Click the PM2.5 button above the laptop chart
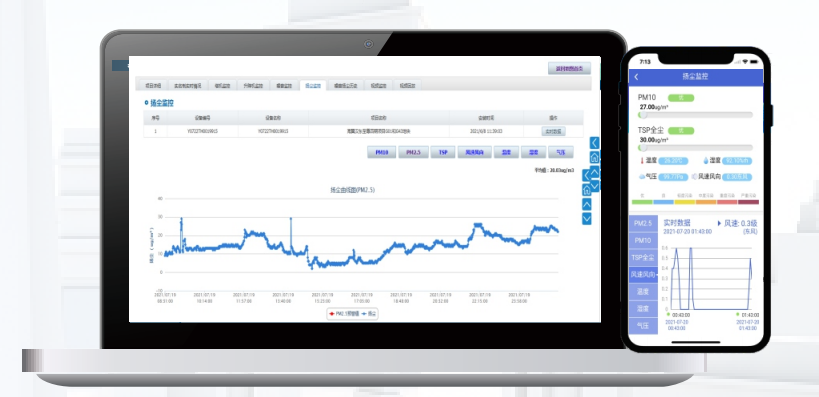The height and width of the screenshot is (397, 819). (414, 153)
